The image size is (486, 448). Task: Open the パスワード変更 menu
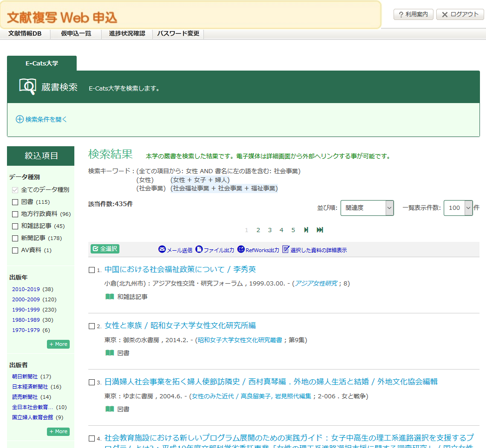pos(178,33)
